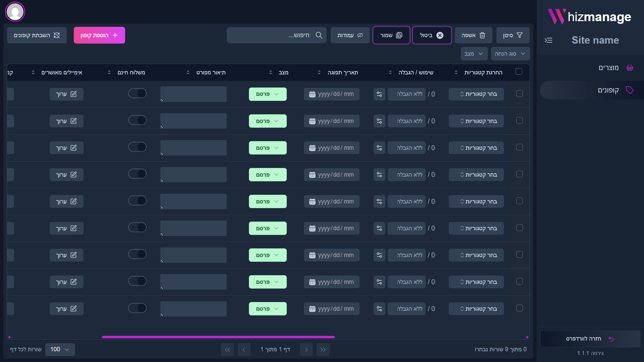This screenshot has width=644, height=362.
Task: Click the השבתת קופונים disable coupons button
Action: (37, 35)
